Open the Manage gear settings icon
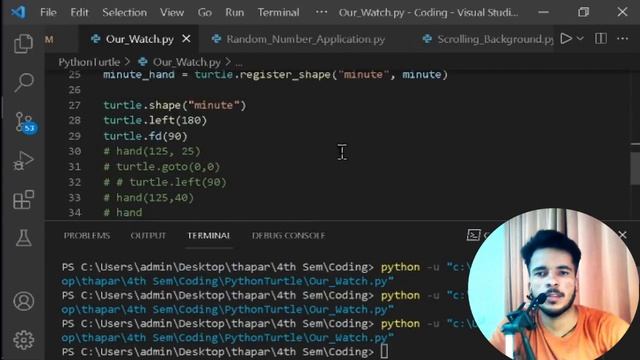Viewport: 640px width, 360px height. [x=23, y=340]
